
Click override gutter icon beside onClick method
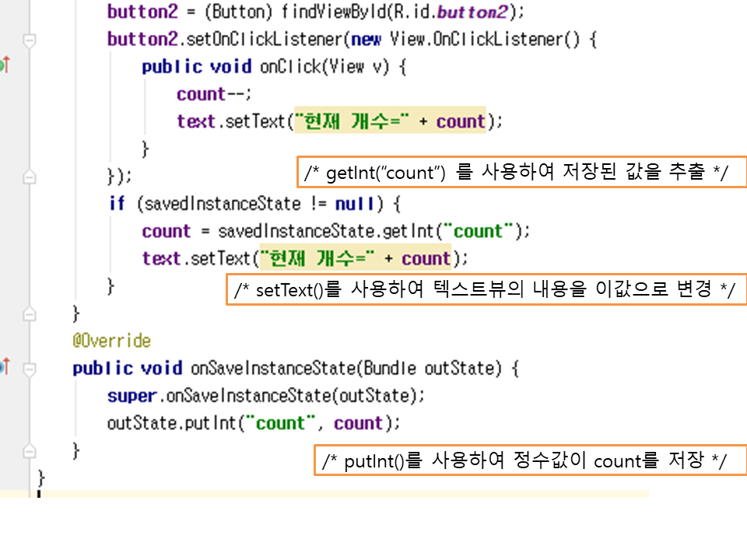4,65
